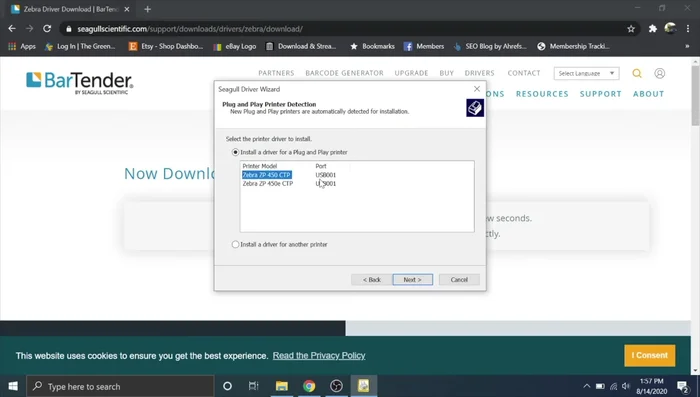Select 'Install a driver for a Plug and Play printer'
The width and height of the screenshot is (700, 397).
[235, 152]
